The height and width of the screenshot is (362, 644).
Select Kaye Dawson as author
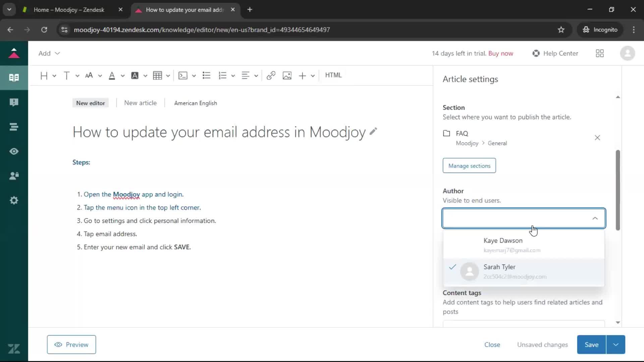(x=524, y=245)
